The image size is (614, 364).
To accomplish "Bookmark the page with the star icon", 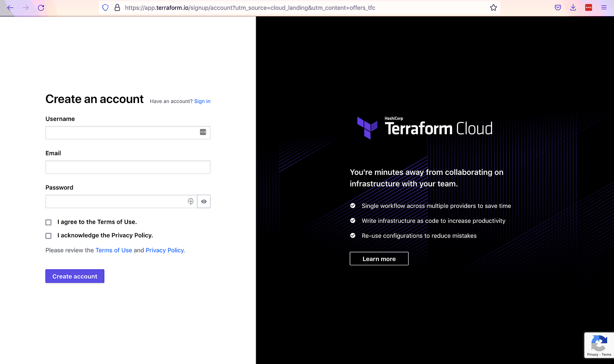I will 493,7.
